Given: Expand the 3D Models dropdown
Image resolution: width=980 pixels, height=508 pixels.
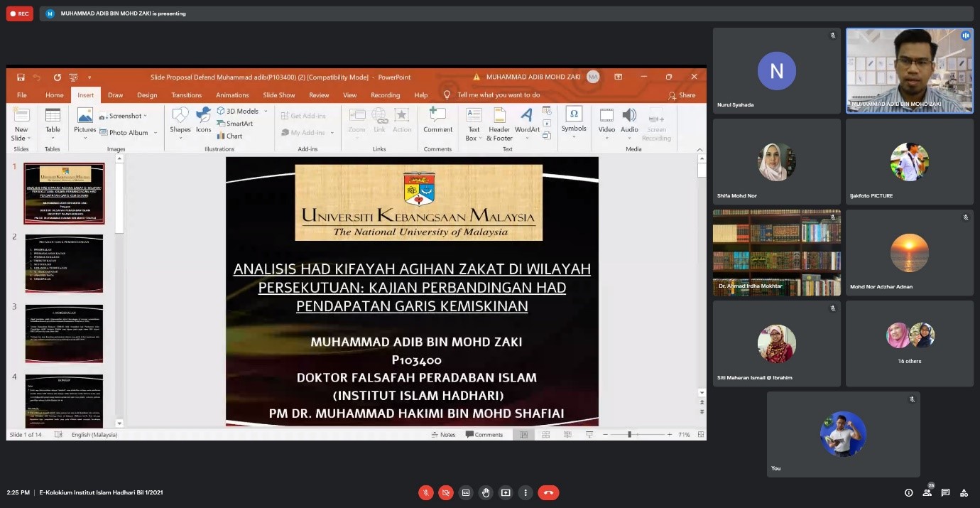Looking at the screenshot, I should click(x=266, y=111).
